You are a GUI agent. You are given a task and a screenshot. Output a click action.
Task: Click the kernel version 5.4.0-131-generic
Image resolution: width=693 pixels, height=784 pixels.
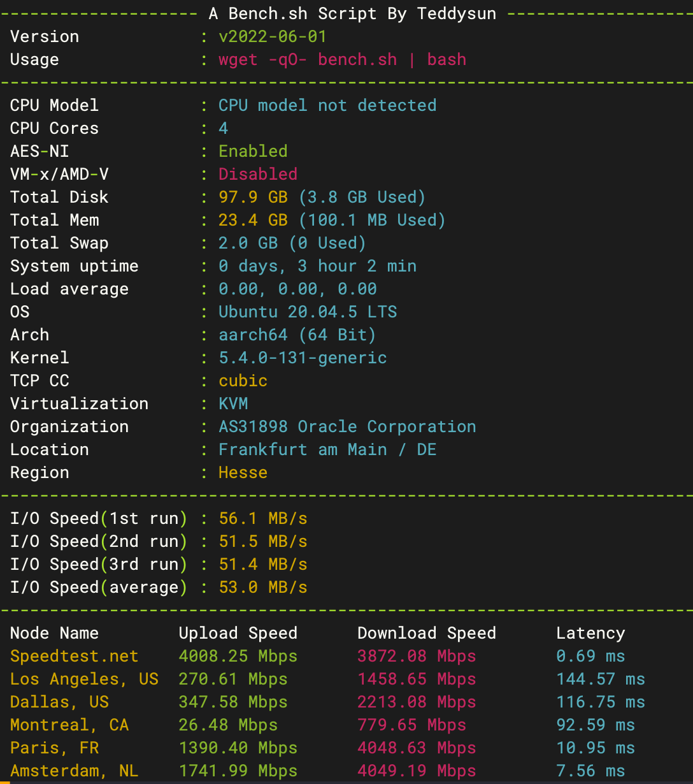tap(303, 358)
